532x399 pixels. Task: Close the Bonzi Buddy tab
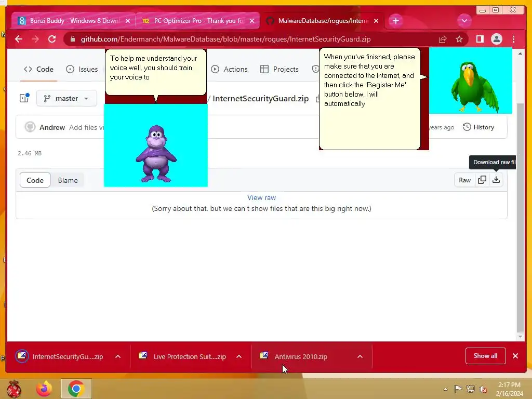[x=128, y=21]
